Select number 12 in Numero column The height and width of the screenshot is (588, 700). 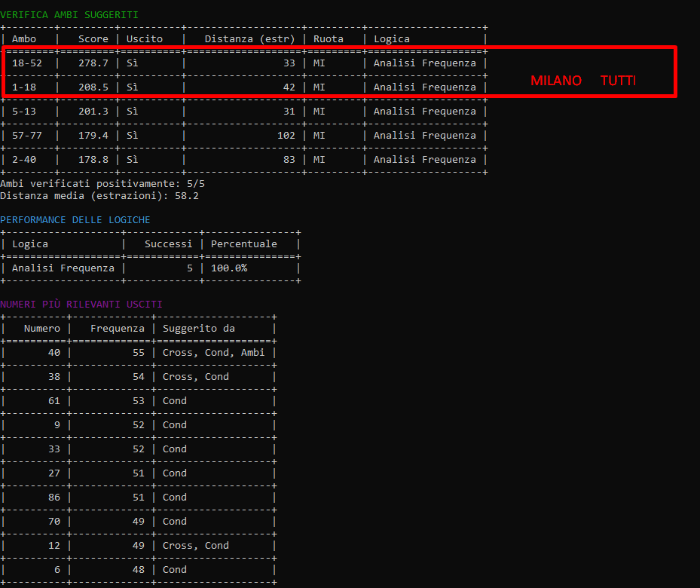[x=54, y=545]
